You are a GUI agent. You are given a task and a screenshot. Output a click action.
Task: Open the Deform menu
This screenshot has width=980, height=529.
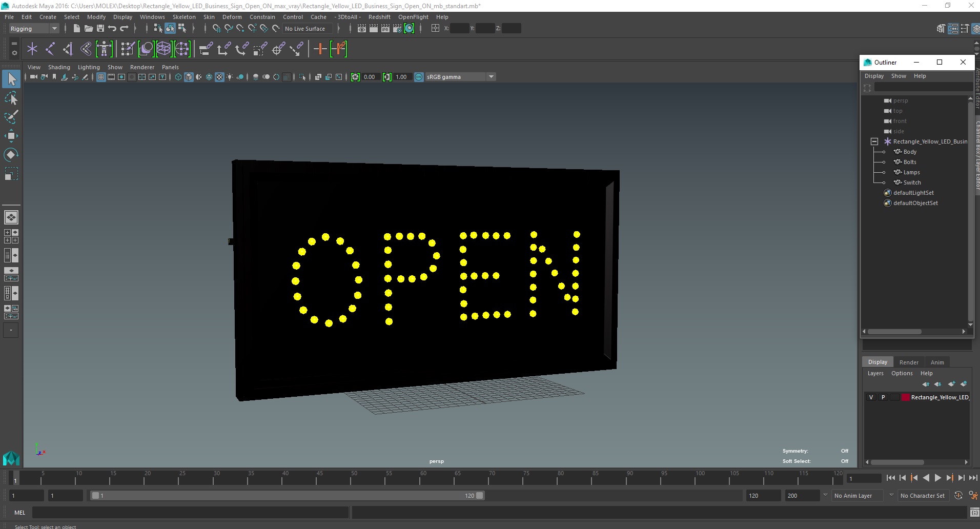click(x=232, y=17)
